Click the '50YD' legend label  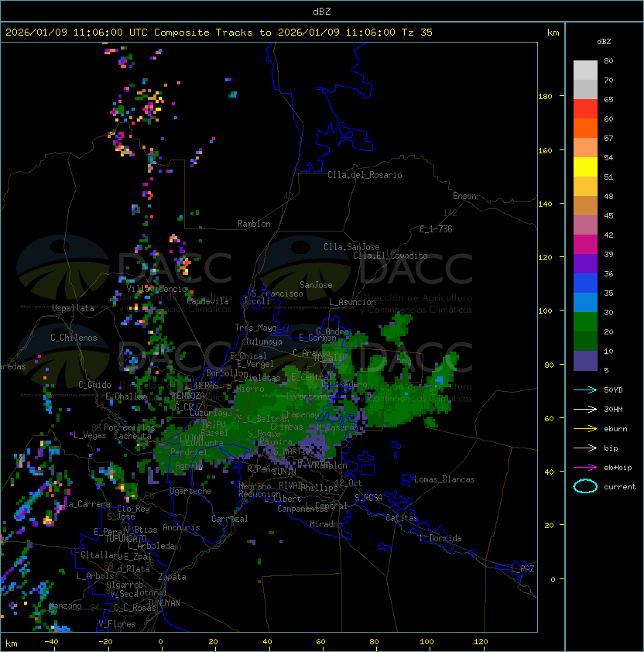613,390
